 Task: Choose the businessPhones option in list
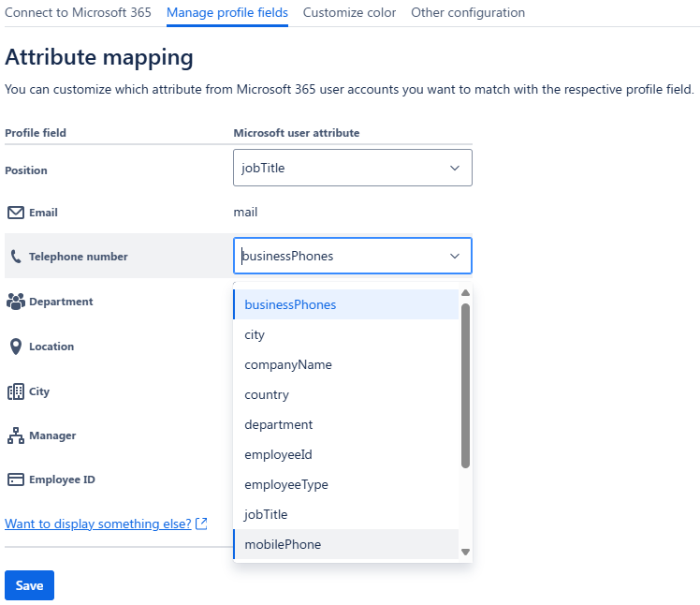pyautogui.click(x=290, y=304)
